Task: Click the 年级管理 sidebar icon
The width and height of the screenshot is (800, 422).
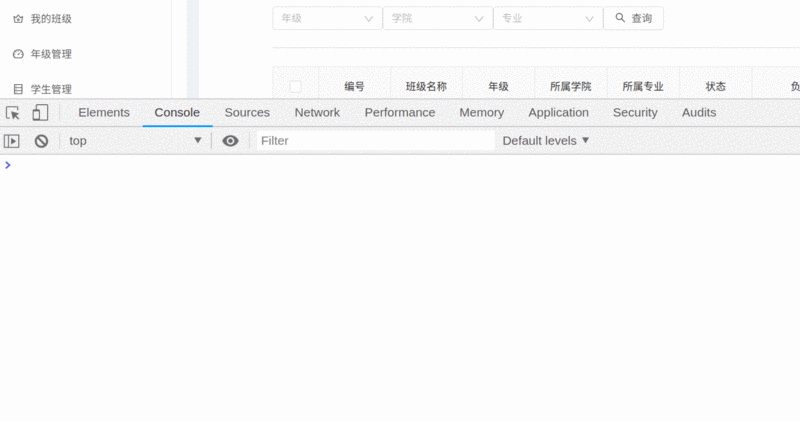Action: pos(18,54)
